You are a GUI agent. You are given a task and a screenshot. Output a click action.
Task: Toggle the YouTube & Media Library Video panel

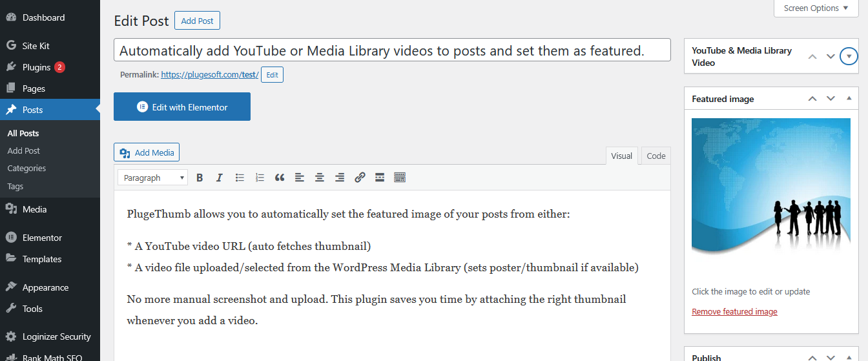pyautogui.click(x=849, y=57)
